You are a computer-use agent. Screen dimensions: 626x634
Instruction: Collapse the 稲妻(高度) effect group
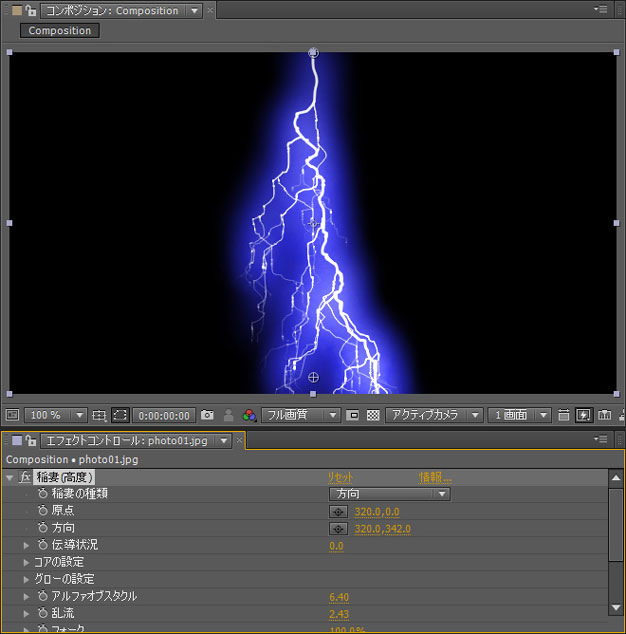[x=10, y=478]
